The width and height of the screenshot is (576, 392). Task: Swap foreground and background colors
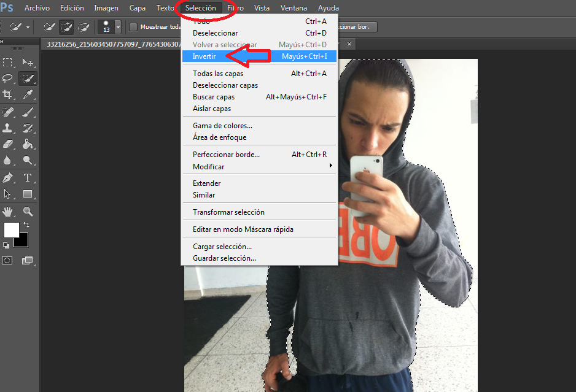26,225
